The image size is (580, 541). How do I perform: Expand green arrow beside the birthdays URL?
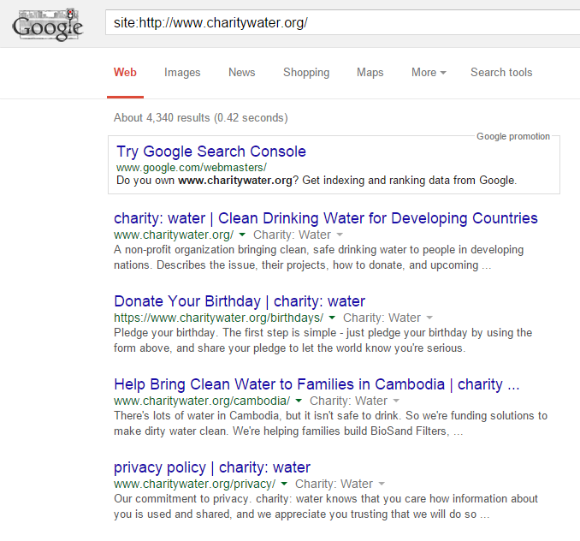pos(332,317)
